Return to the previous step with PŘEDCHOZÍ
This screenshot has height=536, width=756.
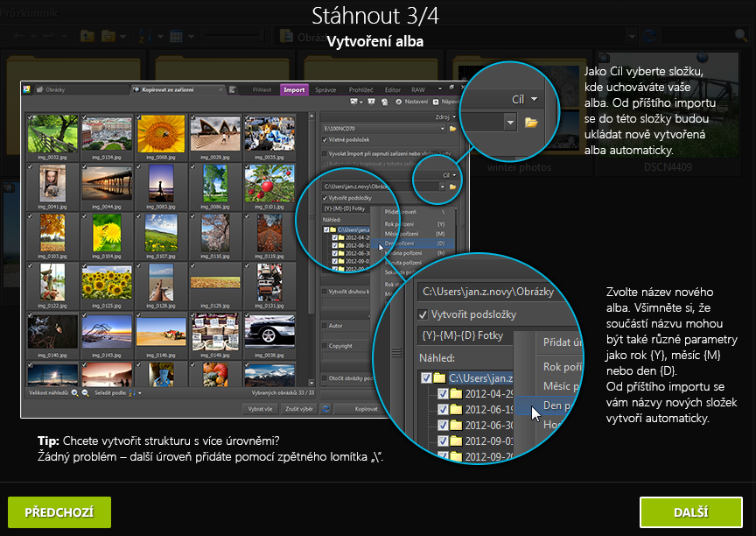(59, 511)
